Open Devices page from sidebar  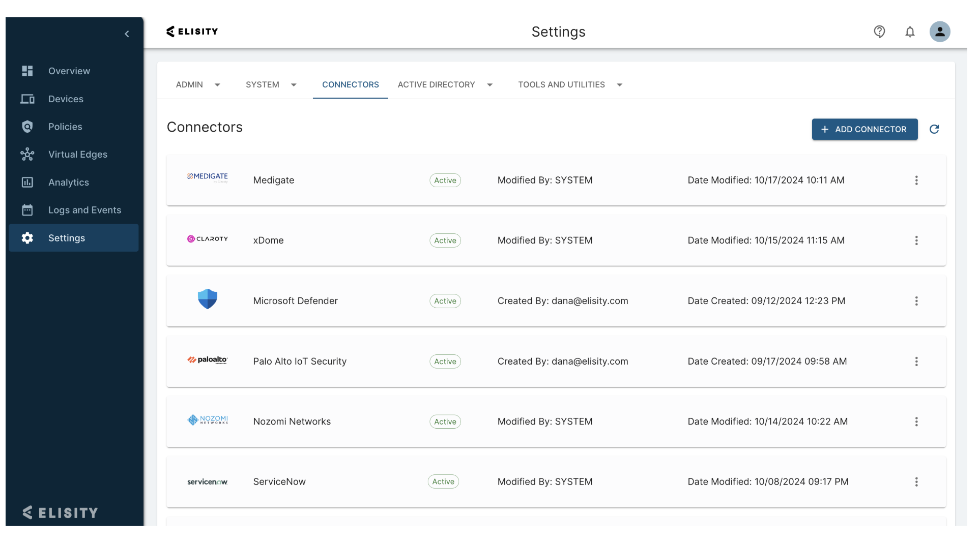[66, 99]
